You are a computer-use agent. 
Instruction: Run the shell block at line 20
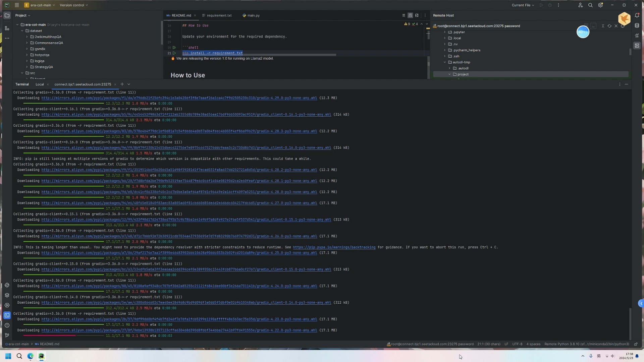pos(174,48)
